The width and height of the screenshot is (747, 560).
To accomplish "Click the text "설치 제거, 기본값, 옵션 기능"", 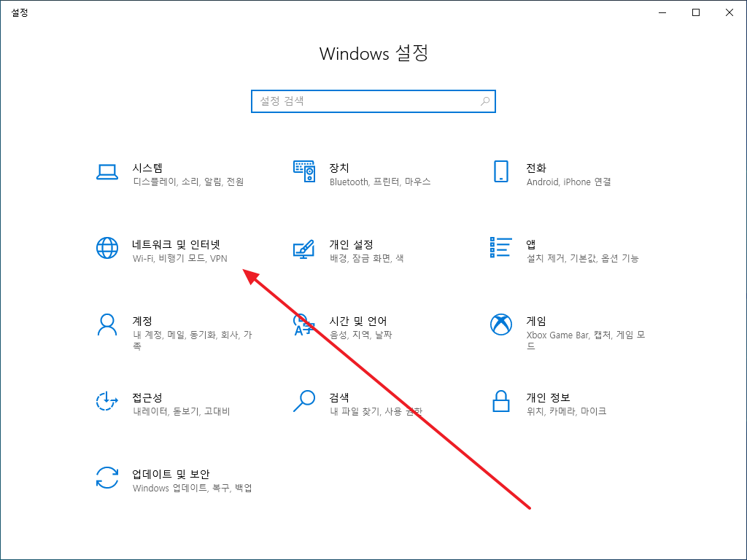I will (x=582, y=259).
